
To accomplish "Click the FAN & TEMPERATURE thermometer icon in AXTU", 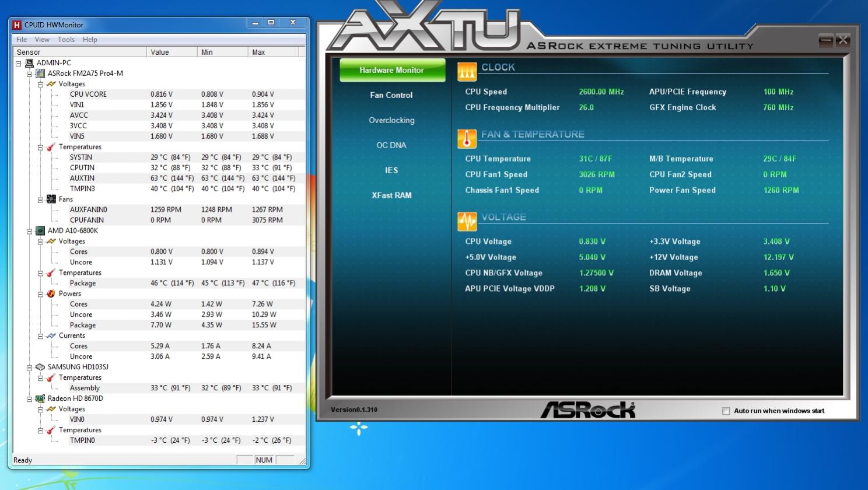I will 467,138.
